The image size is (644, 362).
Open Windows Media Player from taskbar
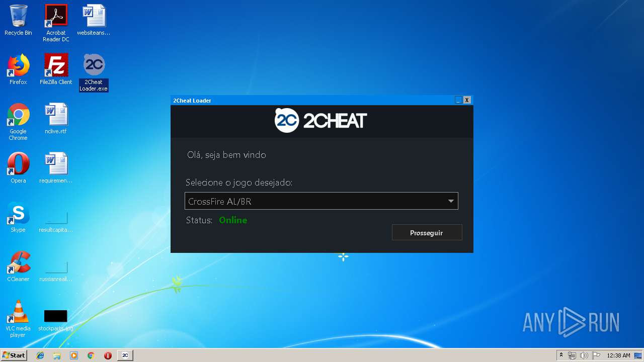[74, 355]
